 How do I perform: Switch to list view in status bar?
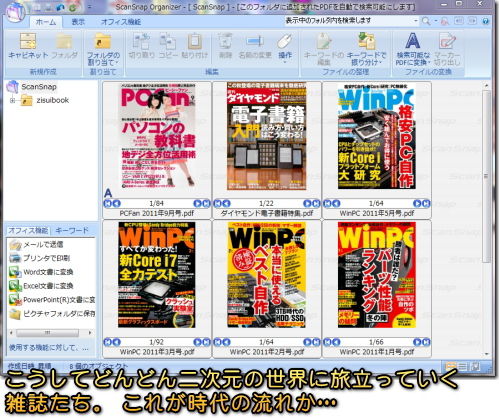[x=462, y=367]
